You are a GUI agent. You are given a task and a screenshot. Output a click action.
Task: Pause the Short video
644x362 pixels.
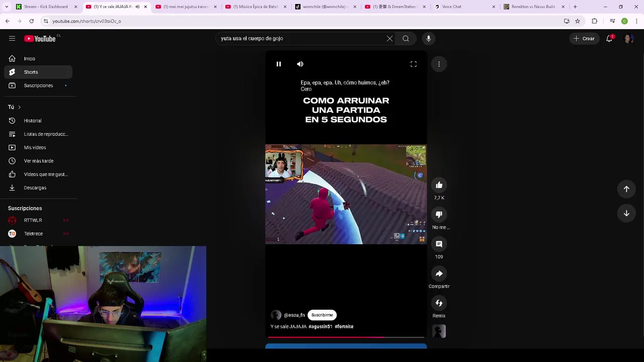(279, 64)
